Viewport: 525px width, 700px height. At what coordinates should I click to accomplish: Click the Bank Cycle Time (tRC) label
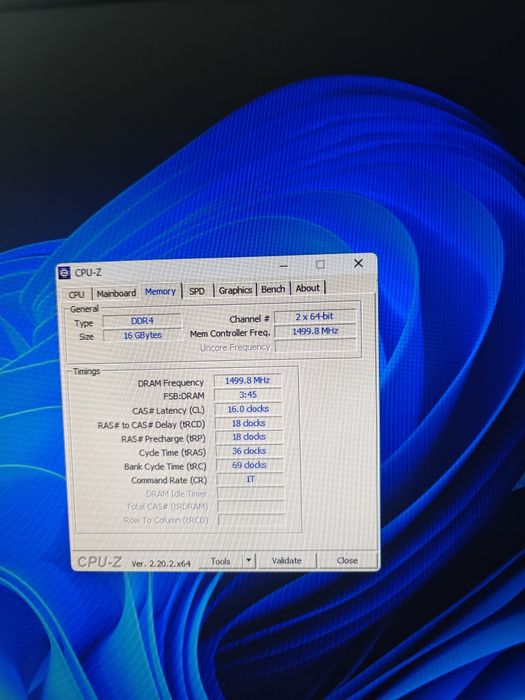(x=165, y=467)
